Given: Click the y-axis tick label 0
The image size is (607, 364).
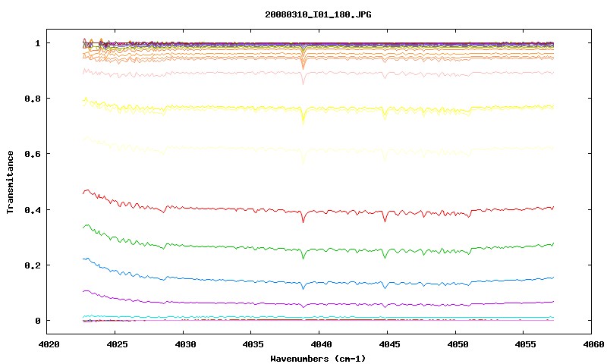Looking at the screenshot, I should coord(37,321).
